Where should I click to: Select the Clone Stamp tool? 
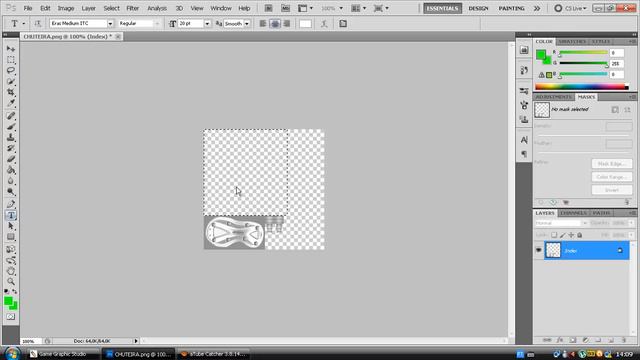coord(11,138)
